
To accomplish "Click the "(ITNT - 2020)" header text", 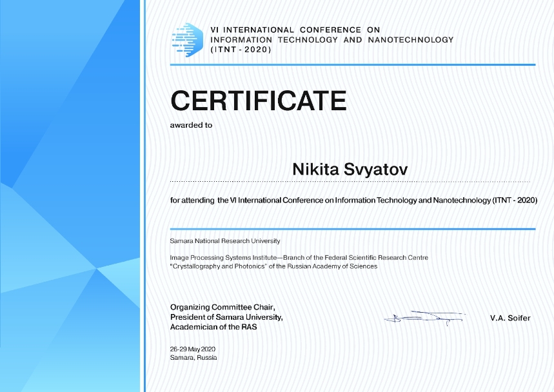I will coord(241,50).
